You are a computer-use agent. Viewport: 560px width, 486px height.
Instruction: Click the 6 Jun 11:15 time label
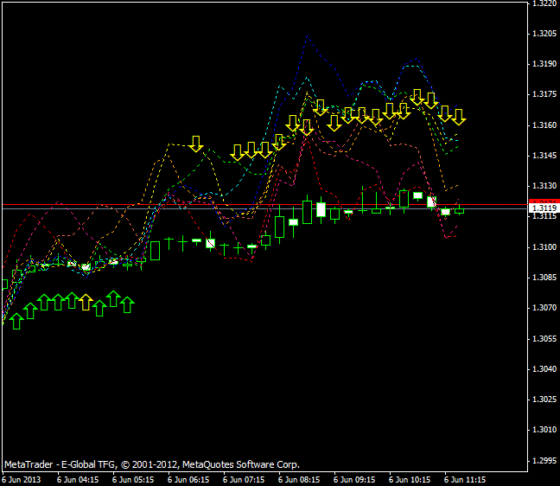coord(465,480)
